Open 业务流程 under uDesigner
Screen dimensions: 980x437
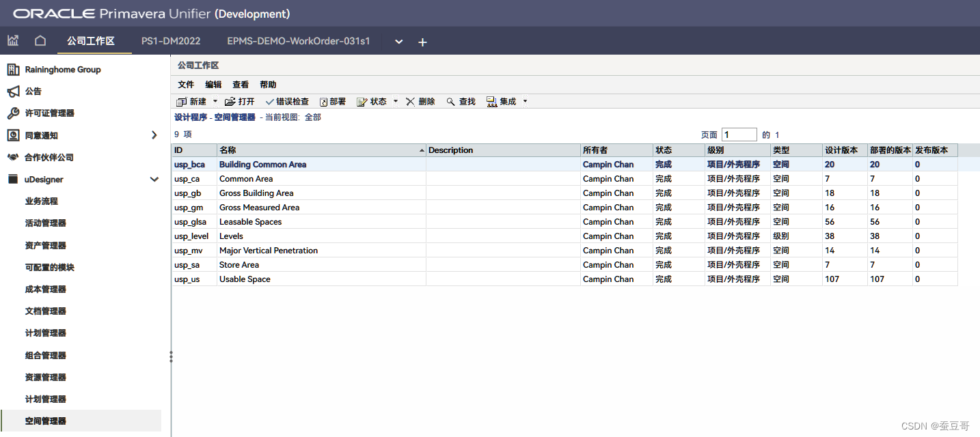(42, 201)
